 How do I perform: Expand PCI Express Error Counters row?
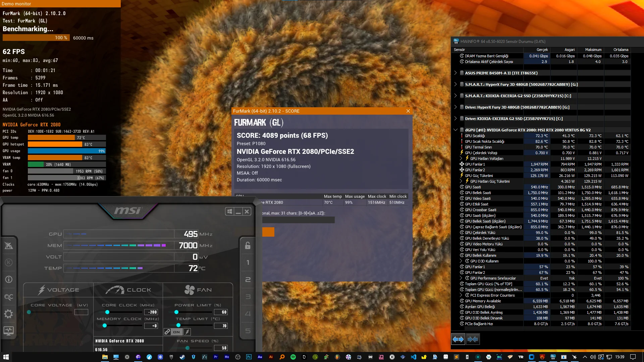pos(461,295)
